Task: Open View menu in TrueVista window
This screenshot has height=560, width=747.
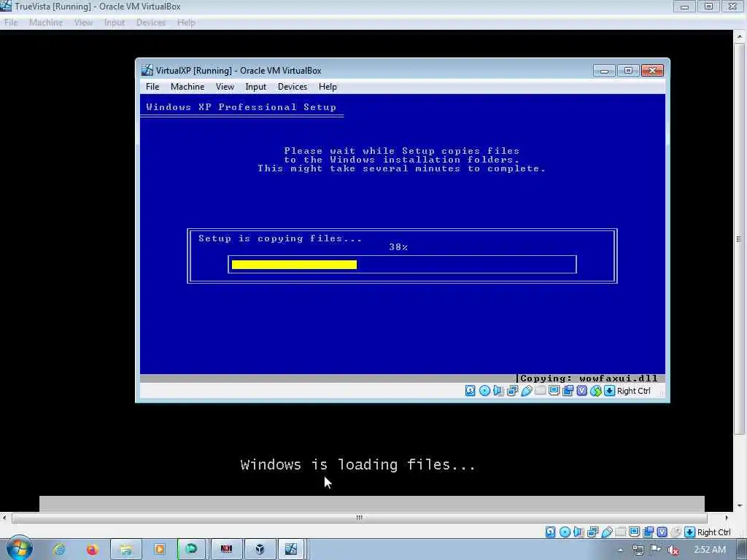Action: point(83,23)
